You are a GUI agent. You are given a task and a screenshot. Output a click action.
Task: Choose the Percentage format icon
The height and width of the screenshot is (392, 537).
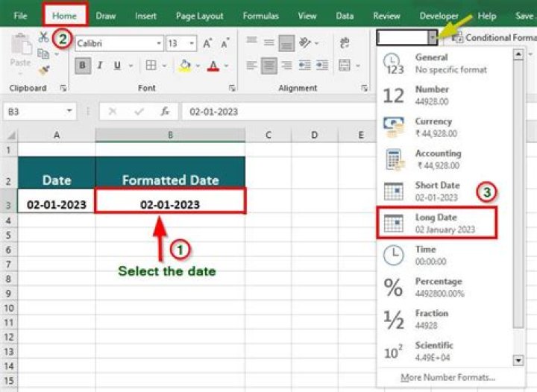point(393,287)
